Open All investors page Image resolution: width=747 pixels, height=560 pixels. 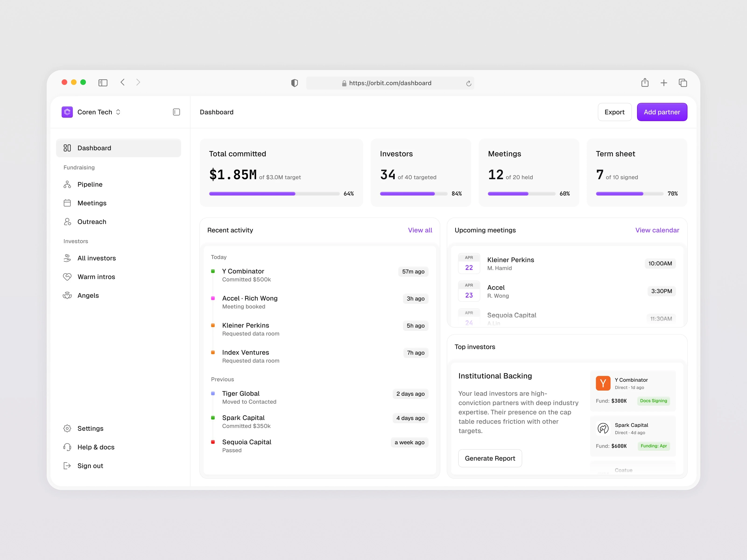(x=97, y=258)
